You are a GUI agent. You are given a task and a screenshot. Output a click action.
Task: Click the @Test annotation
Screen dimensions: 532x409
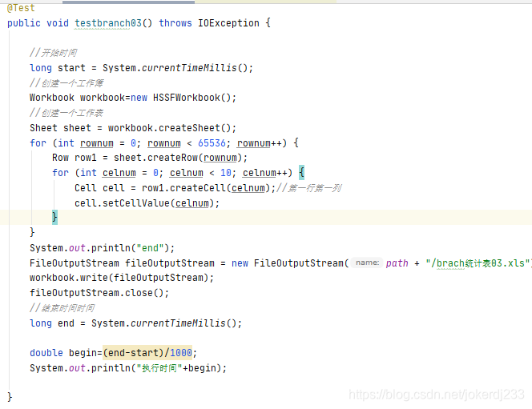pos(21,8)
